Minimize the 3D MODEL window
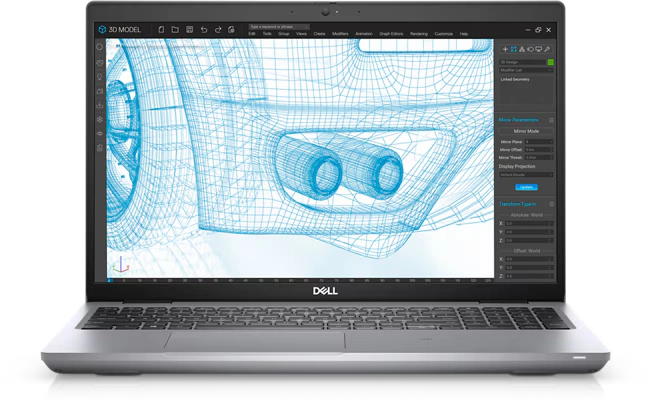650x402 pixels. click(x=528, y=30)
